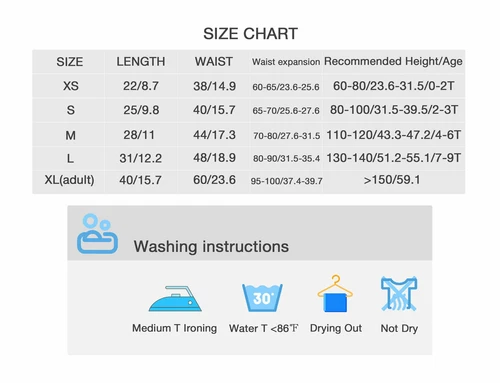500x383 pixels.
Task: Click the 30 degree wash tub icon
Action: pyautogui.click(x=262, y=297)
